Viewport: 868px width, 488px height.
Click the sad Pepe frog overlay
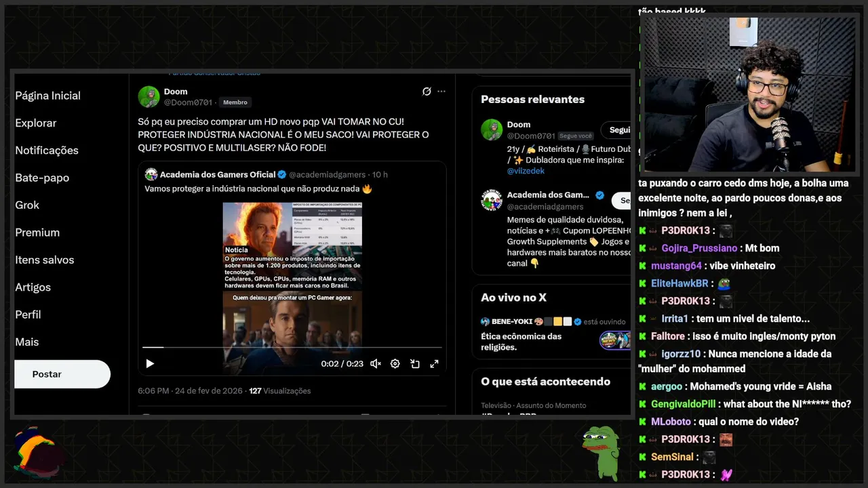coord(600,453)
